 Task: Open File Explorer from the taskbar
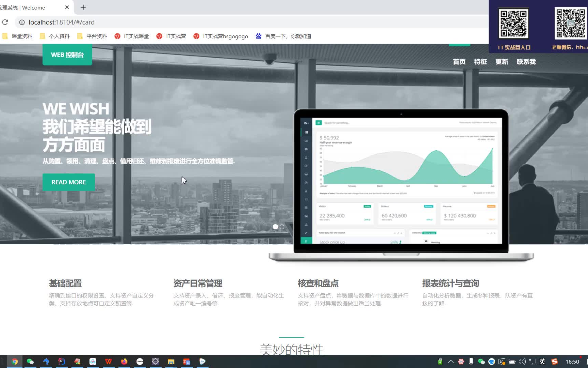click(x=171, y=362)
